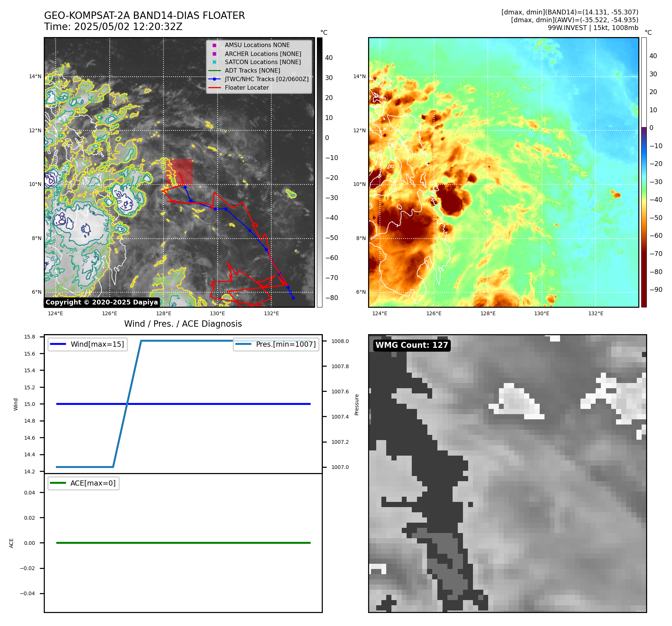Click the Wind[max=15] legend box
This screenshot has height=626, width=672.
point(87,344)
